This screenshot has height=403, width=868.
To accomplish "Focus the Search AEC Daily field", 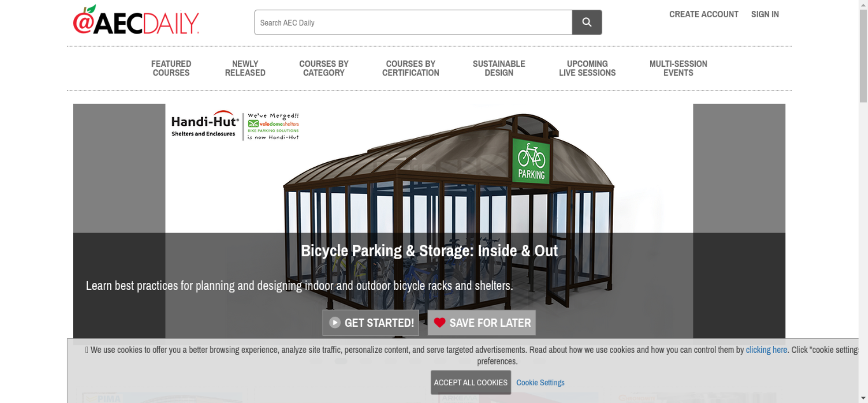I will [x=413, y=23].
